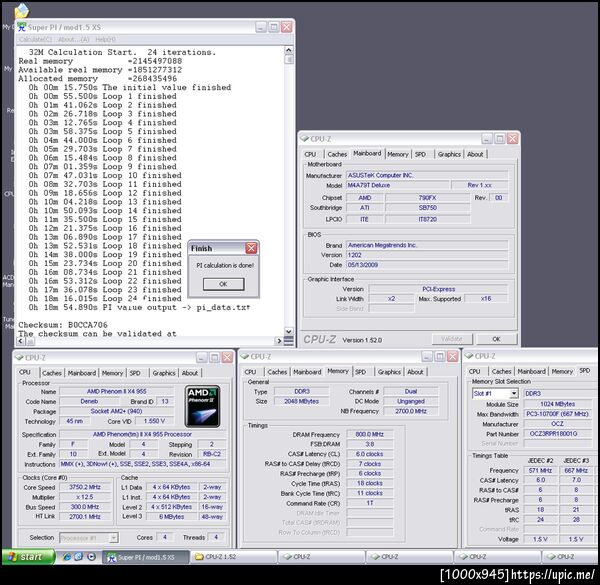Click SPD CPU-Z window title icon
This screenshot has width=600, height=585.
(469, 356)
